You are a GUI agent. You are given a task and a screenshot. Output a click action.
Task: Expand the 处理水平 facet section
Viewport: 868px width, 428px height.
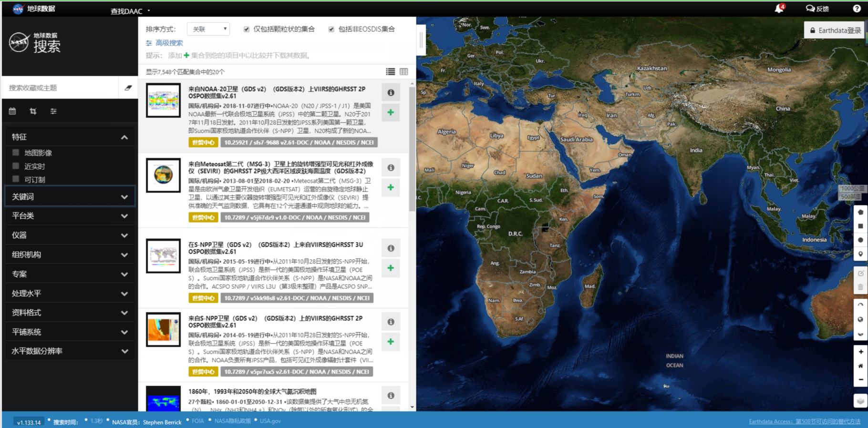(70, 293)
